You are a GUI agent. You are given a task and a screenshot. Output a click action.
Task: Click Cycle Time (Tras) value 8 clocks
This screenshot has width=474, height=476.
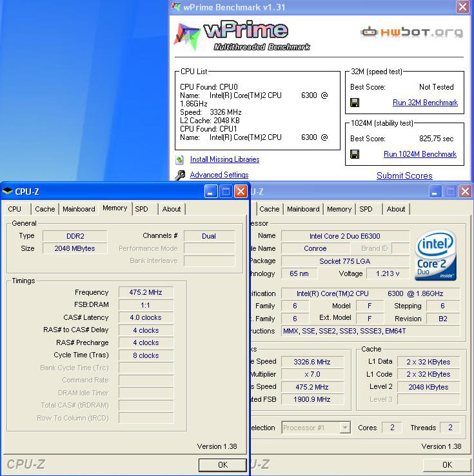(146, 355)
